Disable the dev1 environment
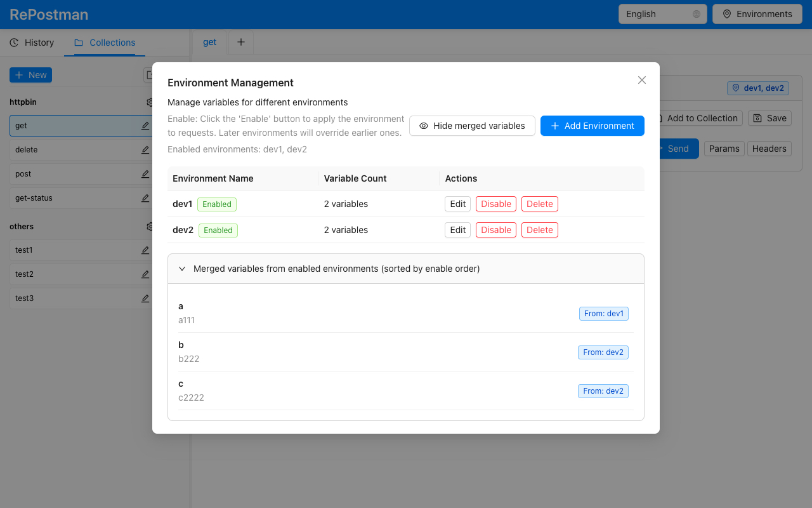The image size is (812, 508). point(495,204)
